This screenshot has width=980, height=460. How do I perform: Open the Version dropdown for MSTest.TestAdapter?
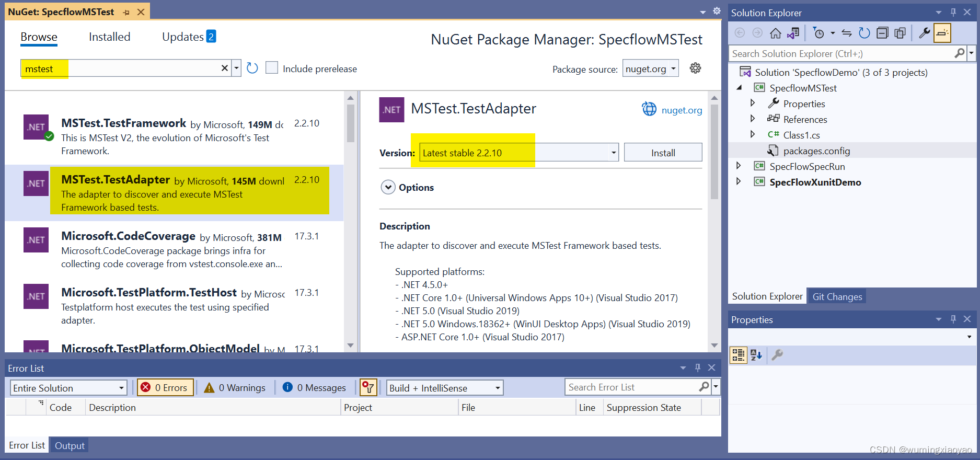[x=614, y=153]
